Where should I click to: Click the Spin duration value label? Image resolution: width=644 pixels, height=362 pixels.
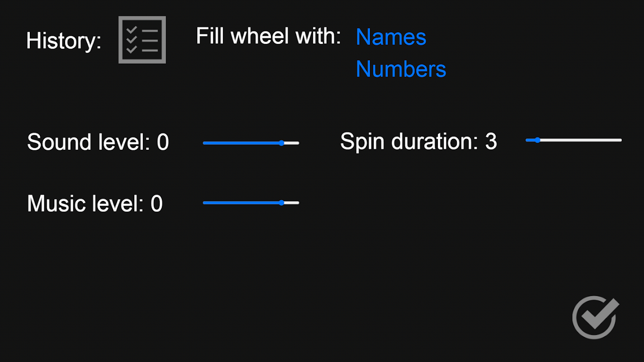click(x=419, y=142)
